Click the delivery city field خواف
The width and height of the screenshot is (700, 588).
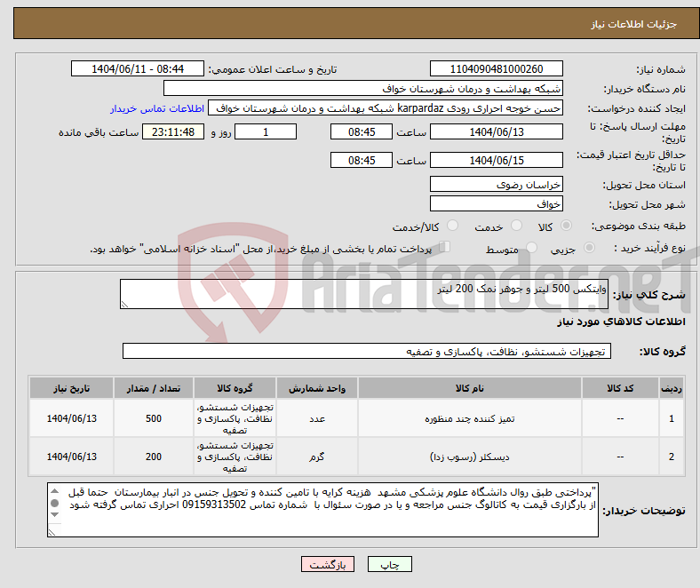496,203
